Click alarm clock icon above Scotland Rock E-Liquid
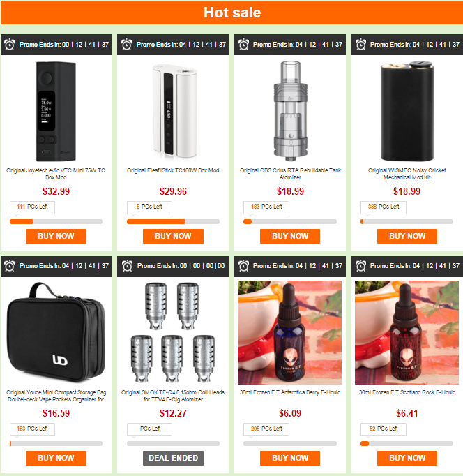The height and width of the screenshot is (476, 463). click(x=360, y=266)
